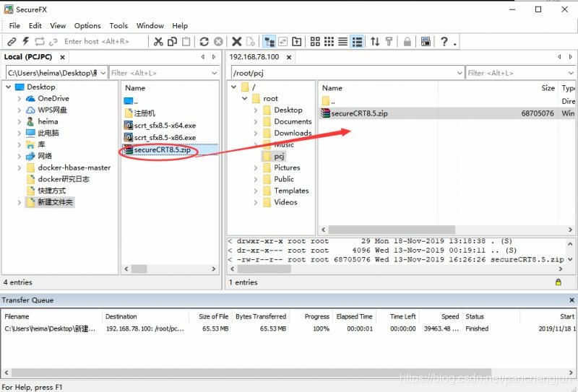Click the file Properties toolbar icon
Image resolution: width=578 pixels, height=392 pixels.
pos(251,42)
